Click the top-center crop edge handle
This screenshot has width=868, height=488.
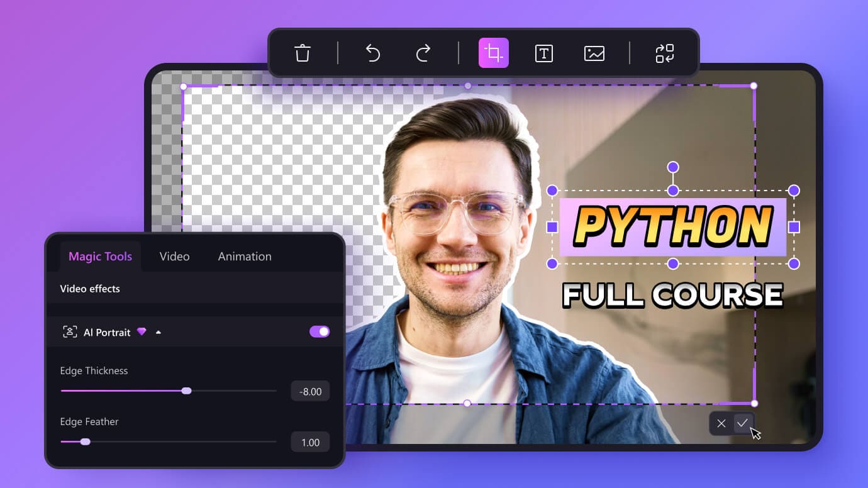tap(467, 86)
